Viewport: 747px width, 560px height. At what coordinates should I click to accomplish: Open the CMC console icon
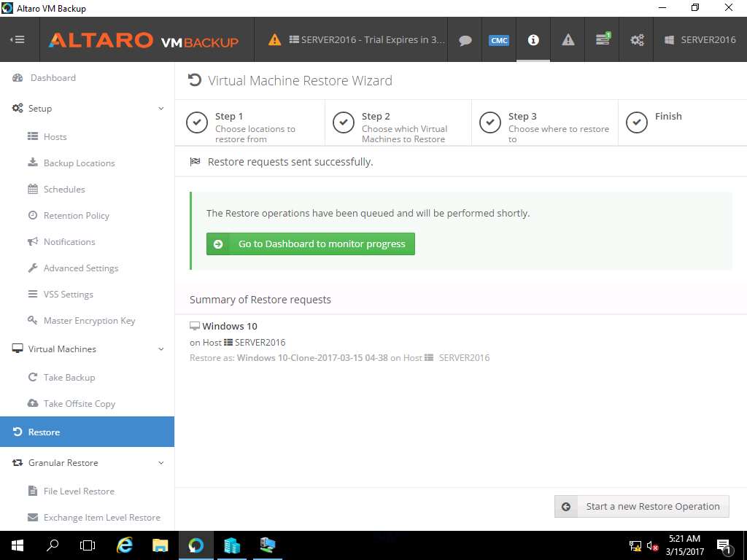tap(499, 40)
